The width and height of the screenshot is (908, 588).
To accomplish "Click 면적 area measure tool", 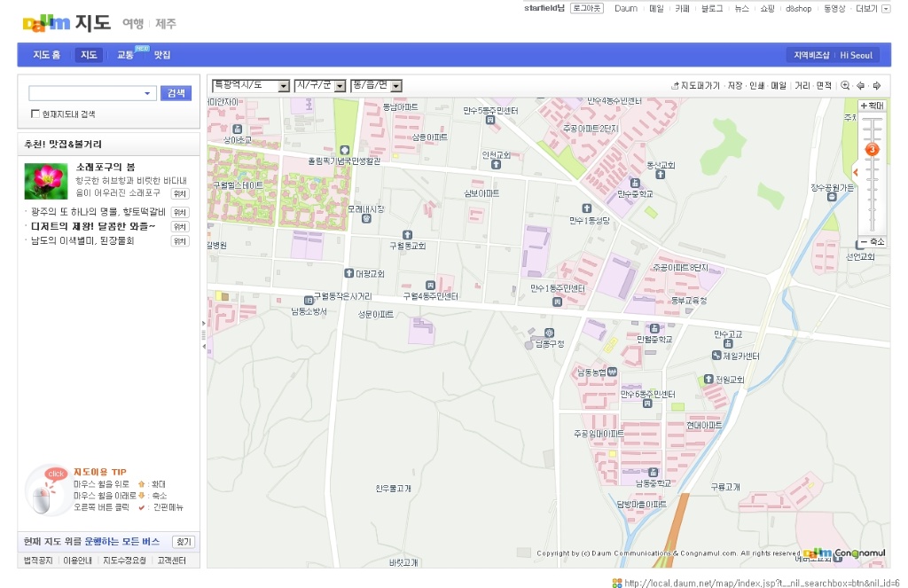I will click(824, 86).
